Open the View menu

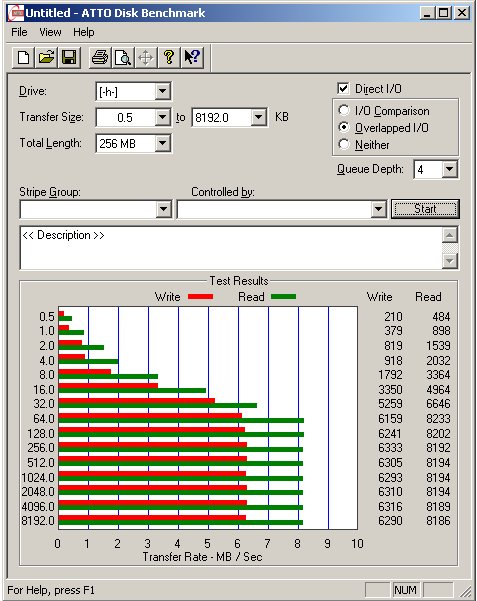coord(50,32)
